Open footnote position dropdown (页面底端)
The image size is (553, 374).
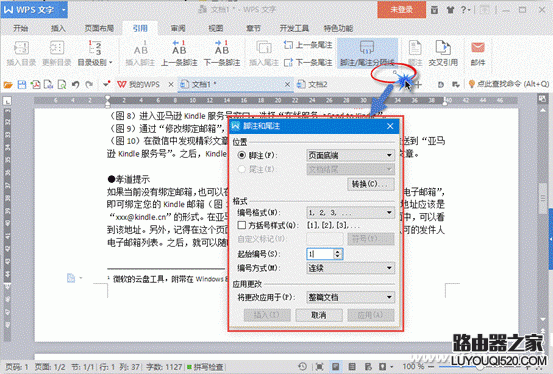pyautogui.click(x=350, y=155)
